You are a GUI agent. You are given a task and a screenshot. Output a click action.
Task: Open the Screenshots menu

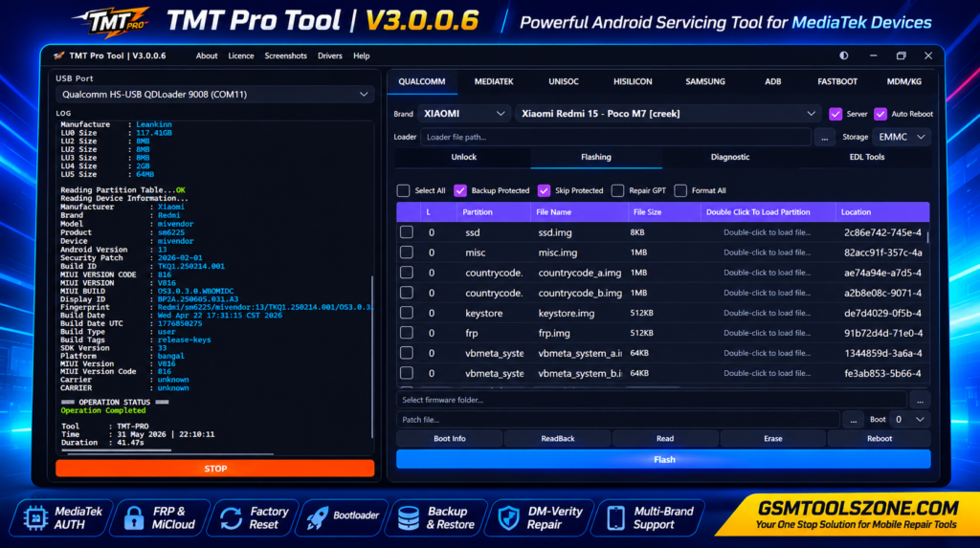tap(285, 55)
